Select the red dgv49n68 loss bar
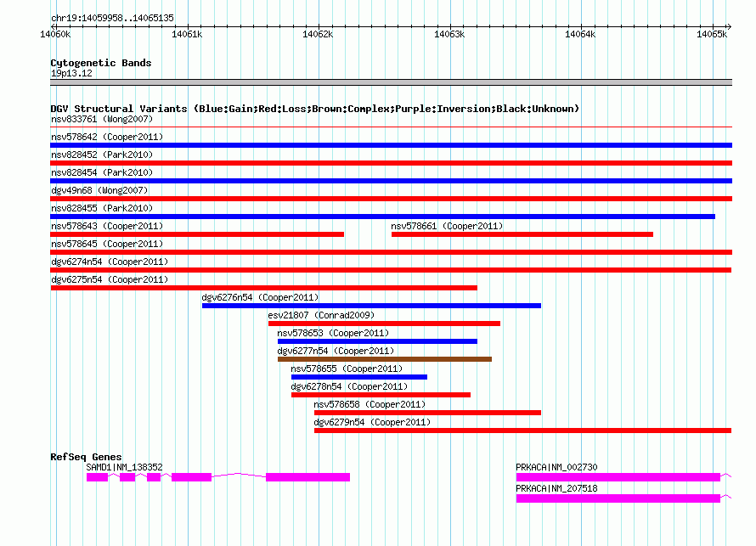The image size is (756, 546). coord(391,199)
